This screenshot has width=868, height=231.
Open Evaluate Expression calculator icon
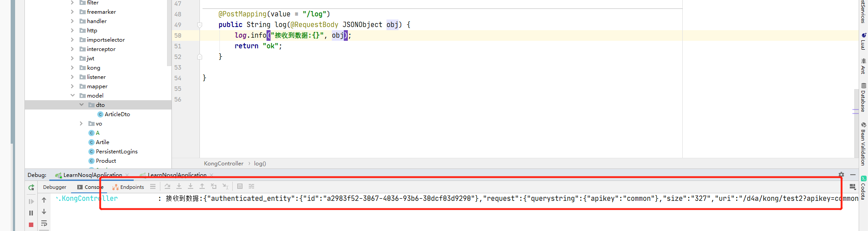tap(240, 187)
